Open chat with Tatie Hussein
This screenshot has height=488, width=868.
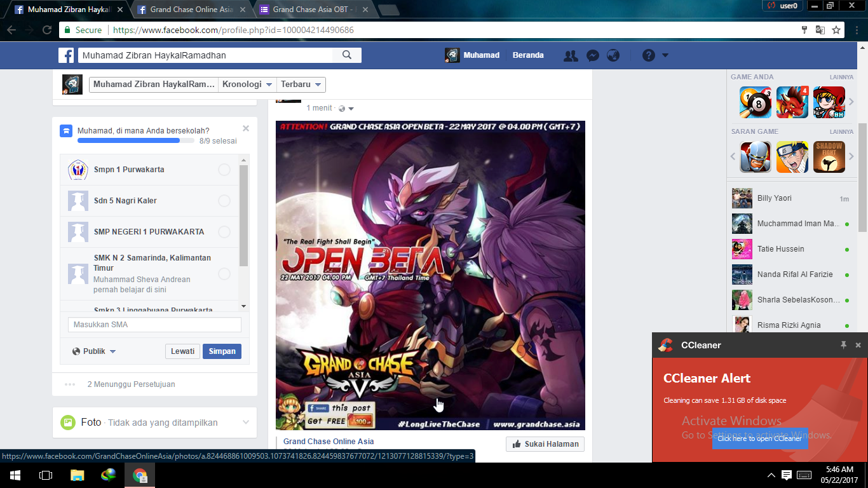point(790,249)
